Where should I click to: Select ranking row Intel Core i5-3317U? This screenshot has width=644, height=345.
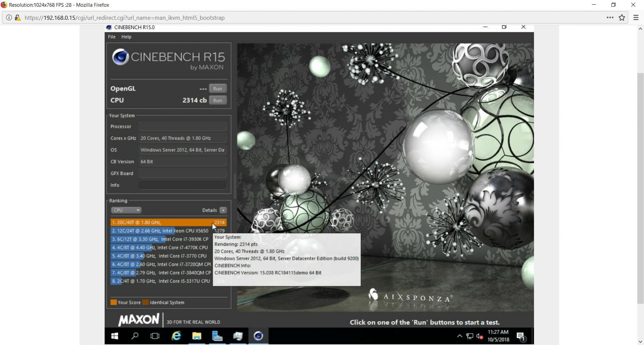[161, 281]
